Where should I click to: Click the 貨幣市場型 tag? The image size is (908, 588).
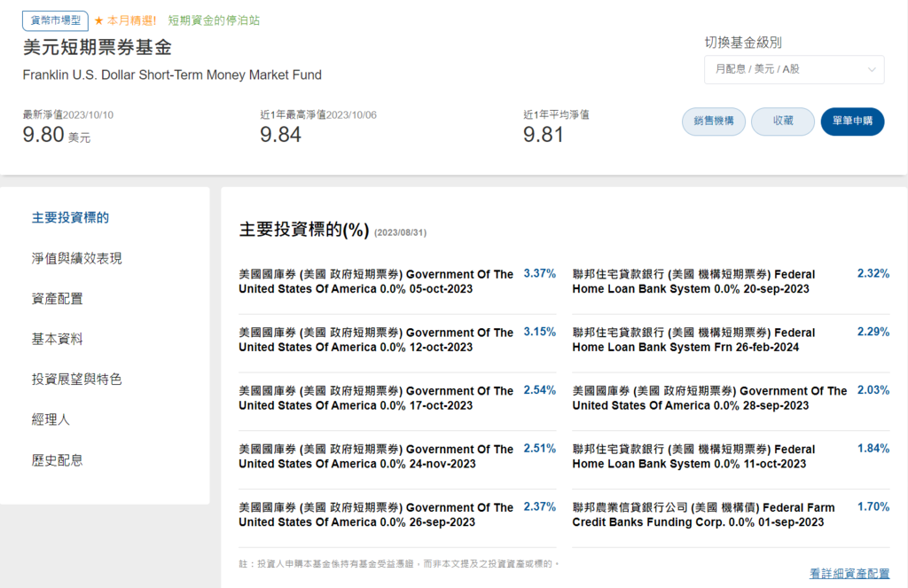click(55, 20)
